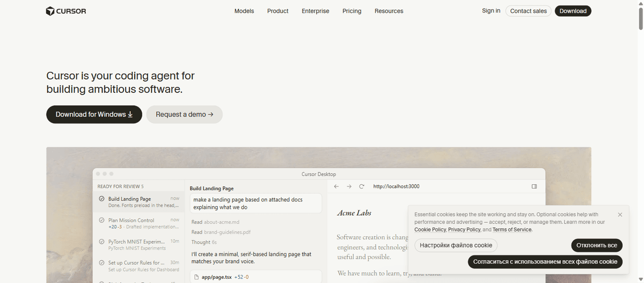Select the PyTorch MNIST Experiment task row
The height and width of the screenshot is (283, 644).
(139, 245)
